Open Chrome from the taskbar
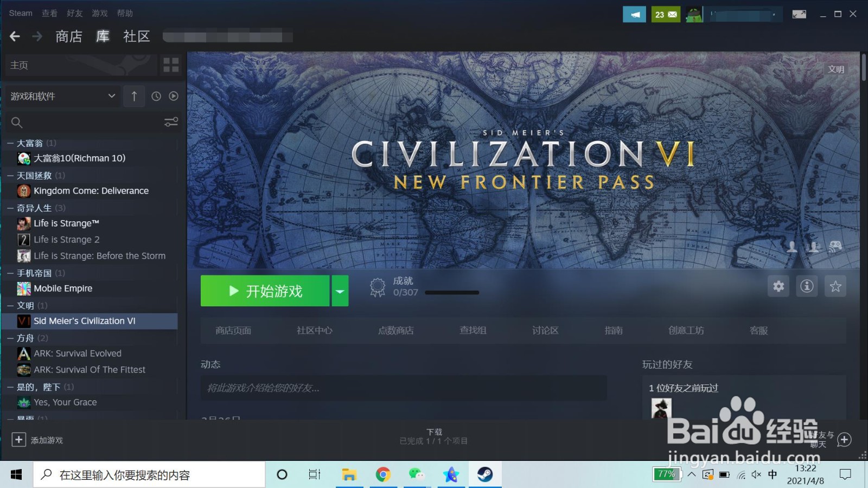The width and height of the screenshot is (868, 488). [383, 475]
